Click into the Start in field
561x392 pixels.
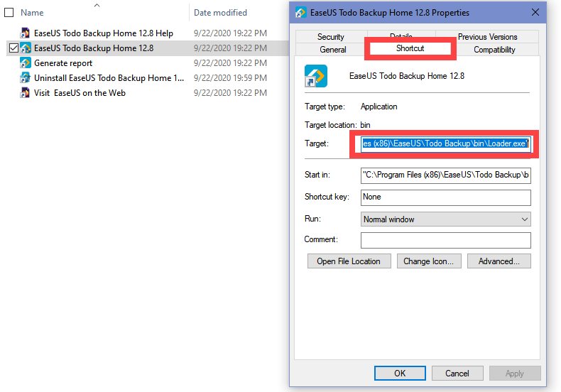click(445, 175)
